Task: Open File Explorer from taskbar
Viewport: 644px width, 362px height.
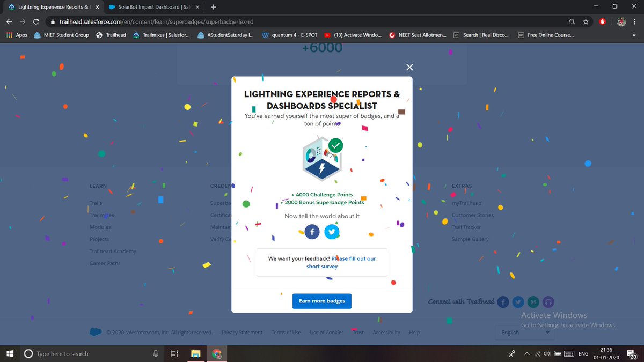Action: pos(195,353)
